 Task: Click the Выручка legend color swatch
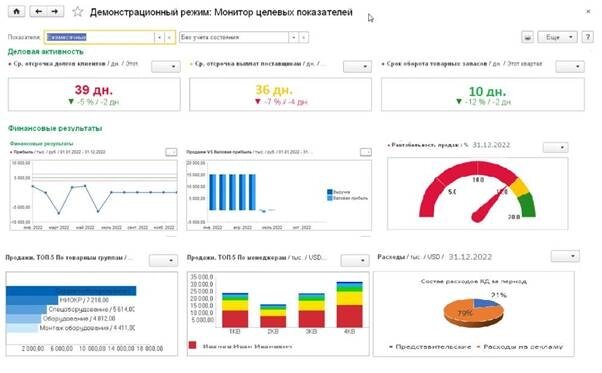pos(329,192)
